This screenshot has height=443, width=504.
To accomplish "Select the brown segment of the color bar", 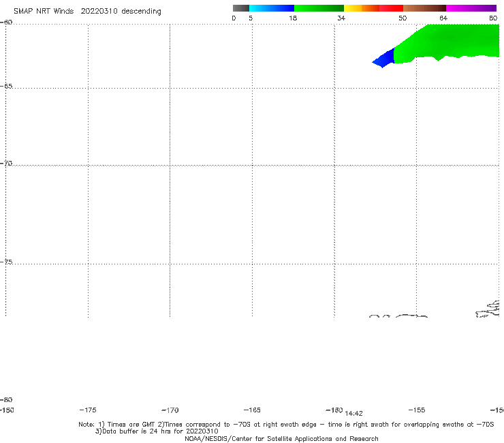I will point(424,8).
